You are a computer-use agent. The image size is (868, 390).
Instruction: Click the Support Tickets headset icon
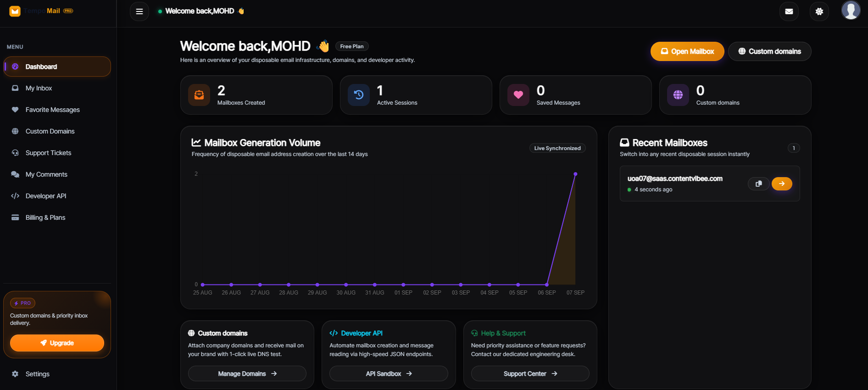tap(15, 153)
